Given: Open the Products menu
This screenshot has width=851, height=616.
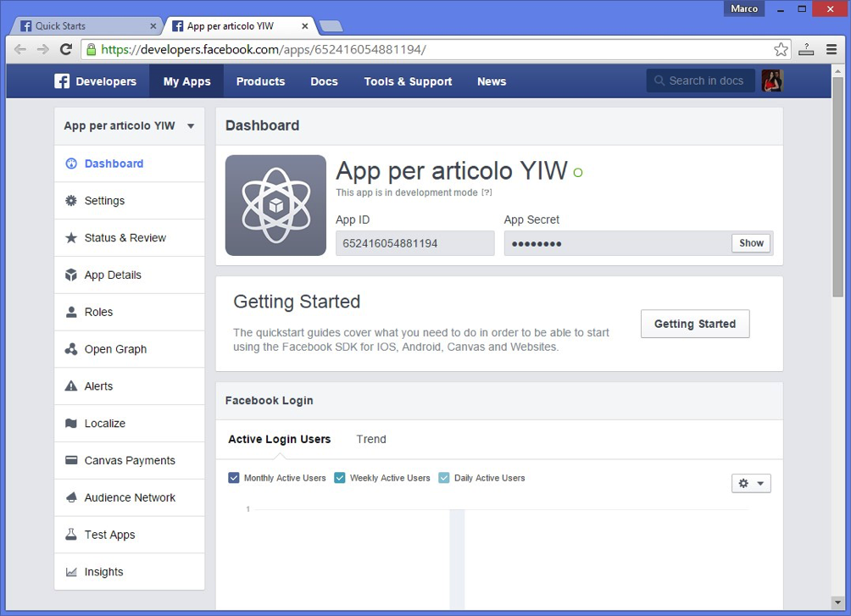Looking at the screenshot, I should point(260,80).
